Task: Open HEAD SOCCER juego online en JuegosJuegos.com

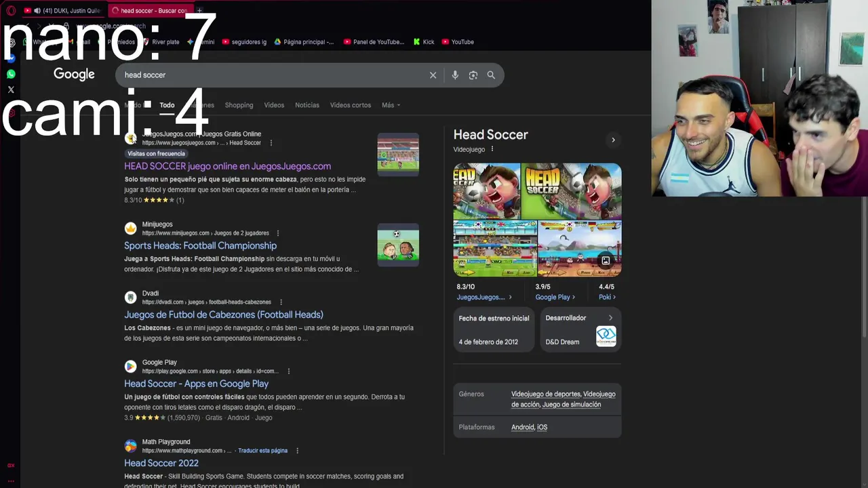Action: pos(227,166)
